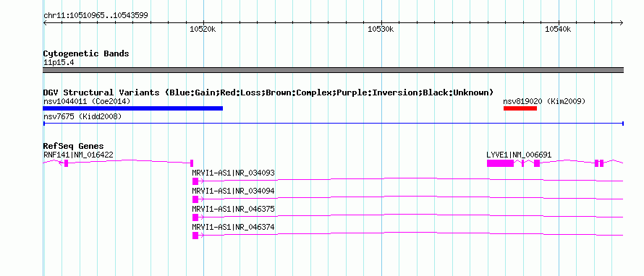Viewport: 644px width, 276px height.
Task: Click the red nsv819020 loss variant bar
Action: point(520,108)
